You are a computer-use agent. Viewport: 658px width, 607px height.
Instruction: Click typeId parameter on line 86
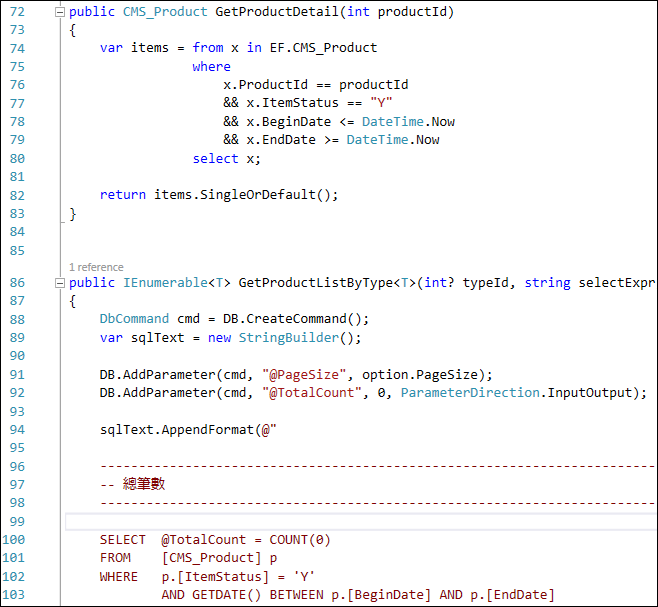pyautogui.click(x=485, y=283)
